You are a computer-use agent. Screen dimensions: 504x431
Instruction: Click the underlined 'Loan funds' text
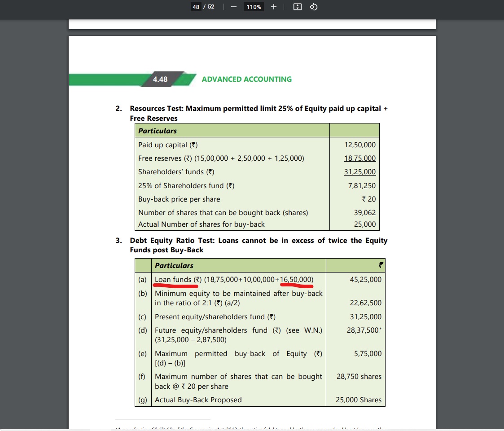tap(173, 280)
